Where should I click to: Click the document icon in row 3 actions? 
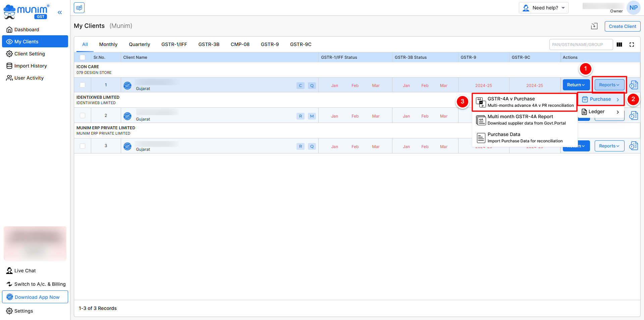[x=633, y=146]
